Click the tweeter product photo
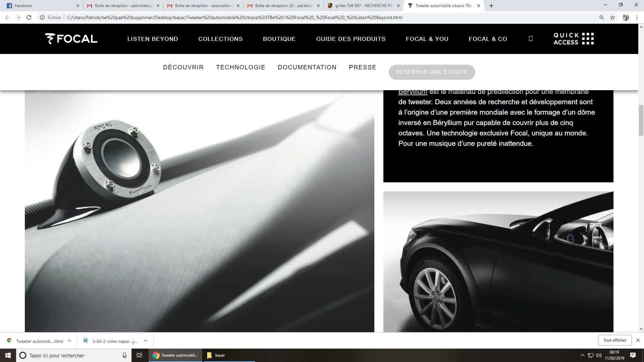 [x=199, y=211]
